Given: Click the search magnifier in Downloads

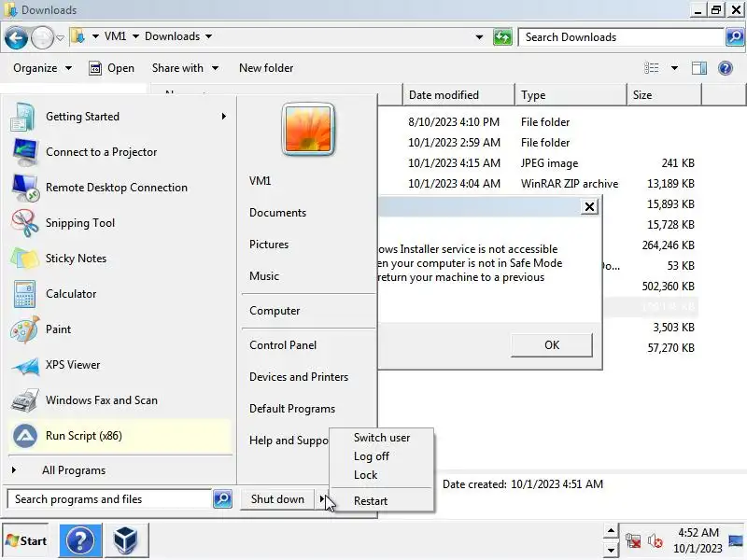Looking at the screenshot, I should click(x=735, y=36).
